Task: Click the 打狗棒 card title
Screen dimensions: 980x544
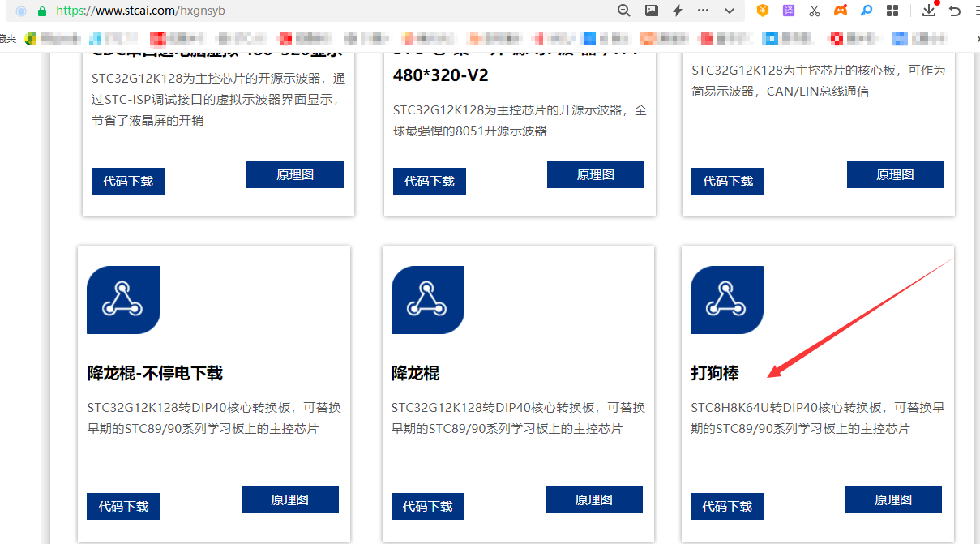Action: tap(715, 373)
